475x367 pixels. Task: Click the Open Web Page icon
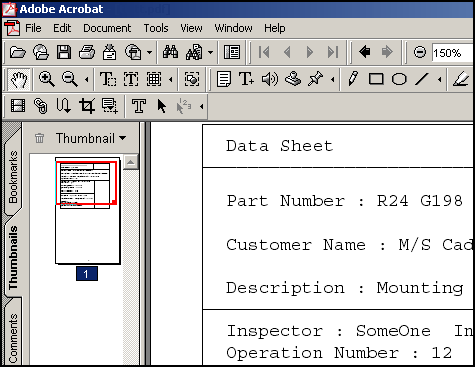[x=41, y=52]
